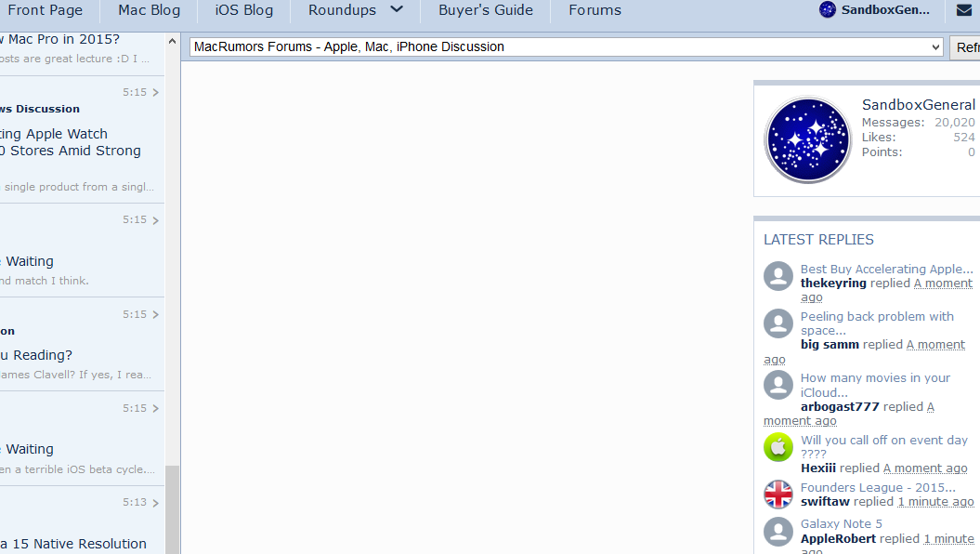Open swiftaw's profile
This screenshot has width=980, height=554.
(x=825, y=501)
